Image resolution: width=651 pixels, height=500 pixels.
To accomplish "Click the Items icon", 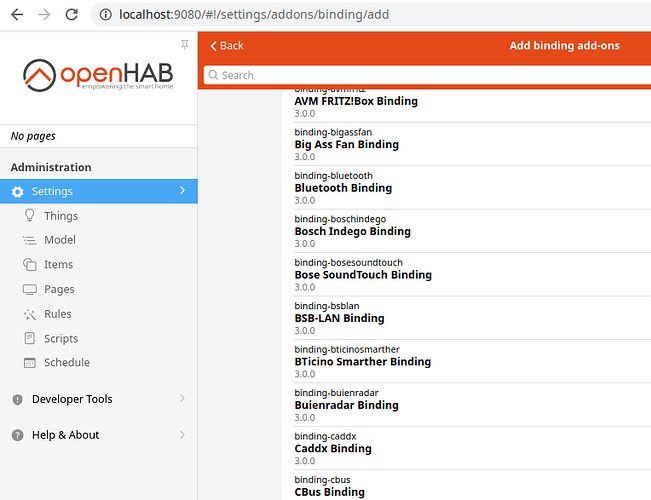I will click(29, 264).
